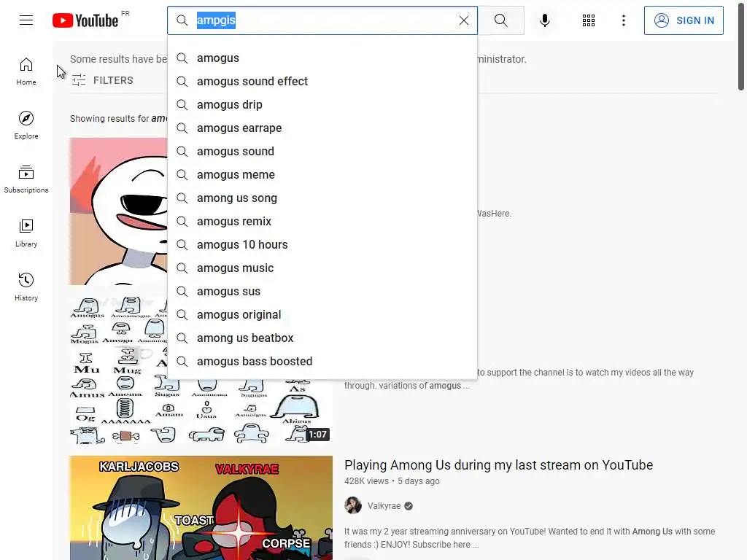Select the "amogus" suggestion
747x560 pixels.
pyautogui.click(x=322, y=58)
